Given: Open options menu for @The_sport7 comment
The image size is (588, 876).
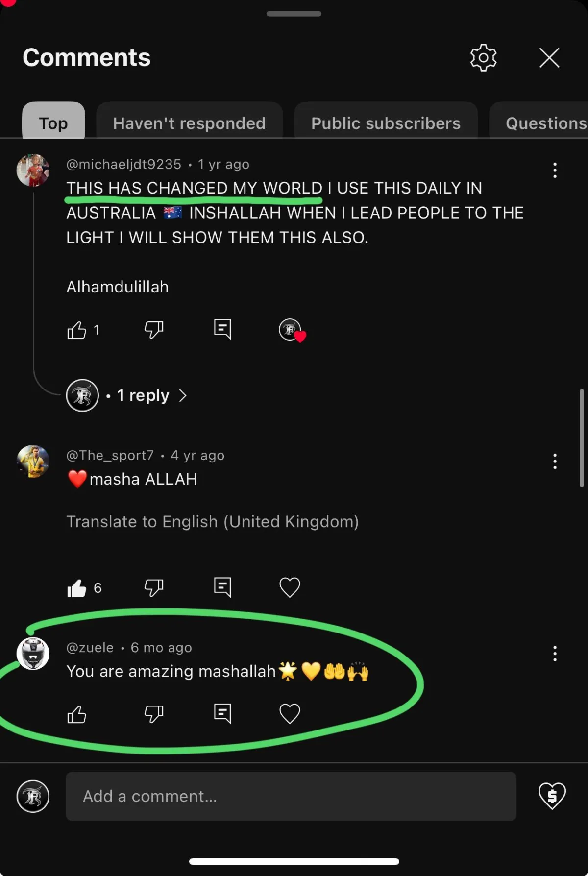Looking at the screenshot, I should point(555,461).
